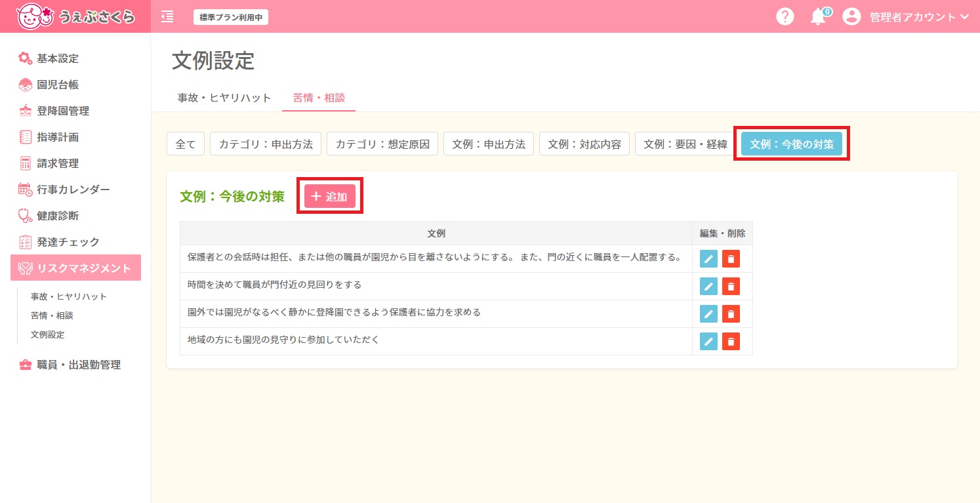
Task: Open the 文例設定 sidebar submenu item
Action: click(x=48, y=334)
